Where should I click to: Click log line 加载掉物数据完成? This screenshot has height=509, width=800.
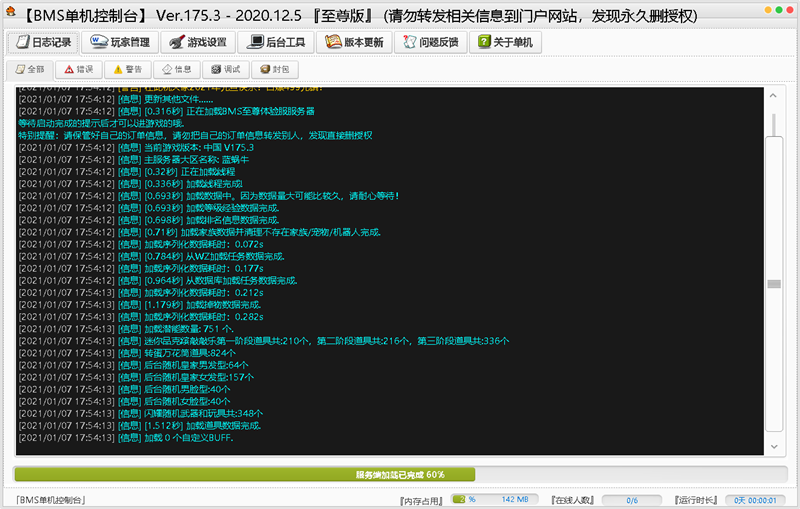coord(140,305)
